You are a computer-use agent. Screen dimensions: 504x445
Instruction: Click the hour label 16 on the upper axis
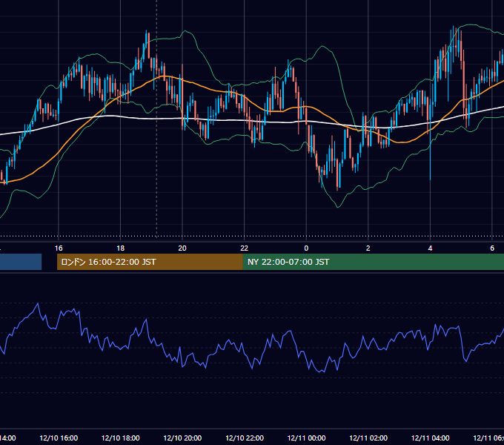(x=59, y=248)
